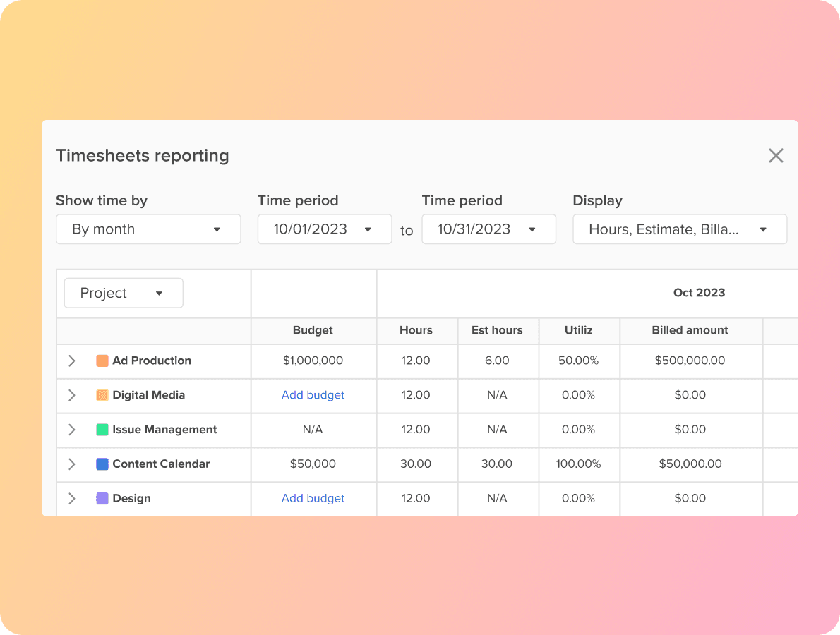Screen dimensions: 840x635
Task: Expand the Content Calendar project row
Action: tap(71, 464)
